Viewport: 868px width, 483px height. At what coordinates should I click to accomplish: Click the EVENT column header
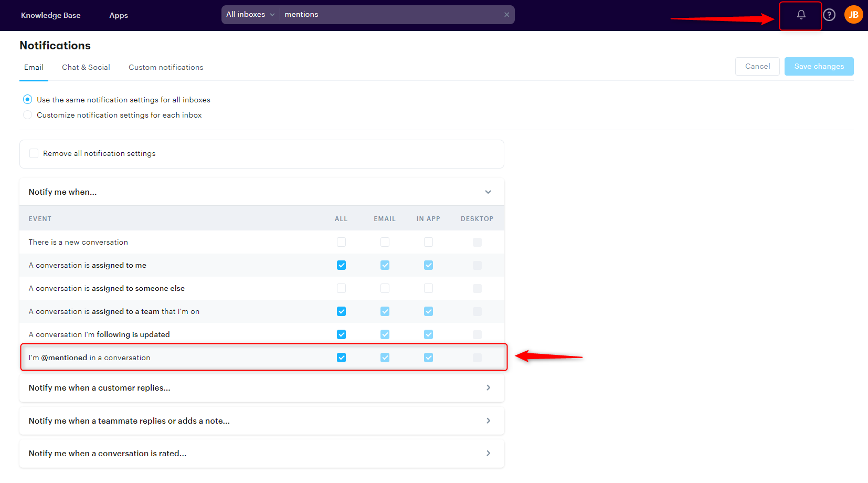[x=40, y=219]
